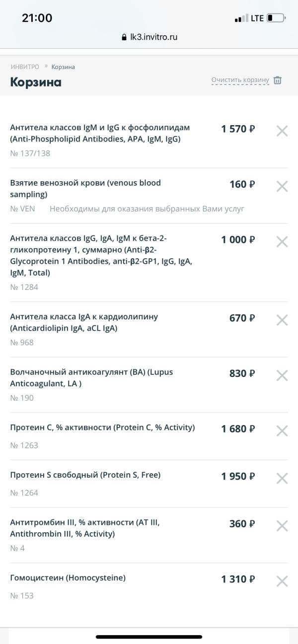This screenshot has width=298, height=644.
Task: Open Protein C % Activity item name
Action: (102, 428)
